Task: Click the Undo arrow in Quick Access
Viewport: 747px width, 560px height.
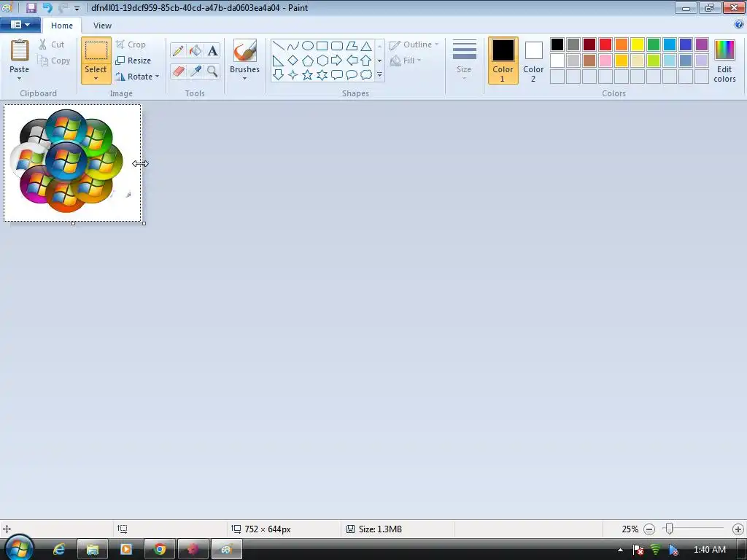Action: point(47,7)
